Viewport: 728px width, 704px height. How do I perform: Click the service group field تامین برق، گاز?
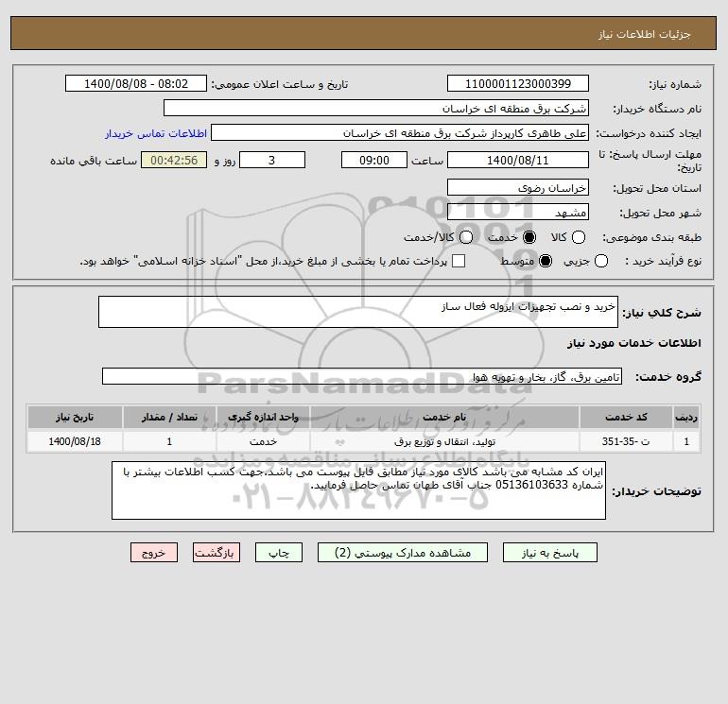[362, 376]
